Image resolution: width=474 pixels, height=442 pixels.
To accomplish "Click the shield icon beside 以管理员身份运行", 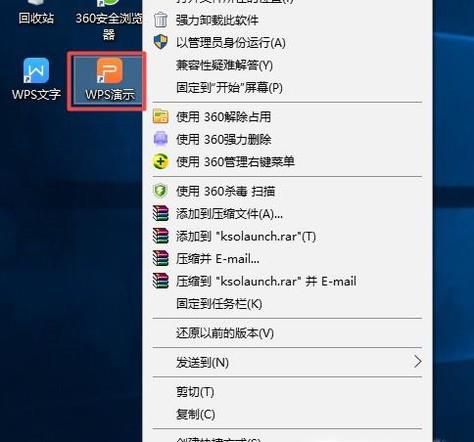I will point(161,42).
